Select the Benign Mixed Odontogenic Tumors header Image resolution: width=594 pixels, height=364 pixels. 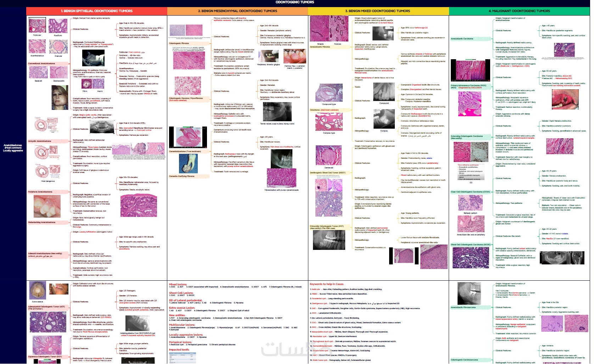(x=378, y=11)
